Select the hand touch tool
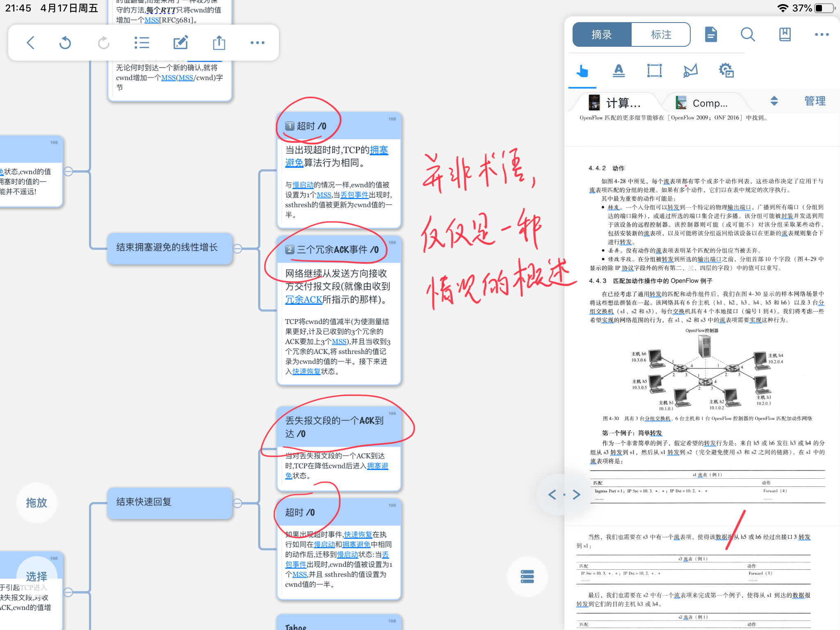 (582, 71)
